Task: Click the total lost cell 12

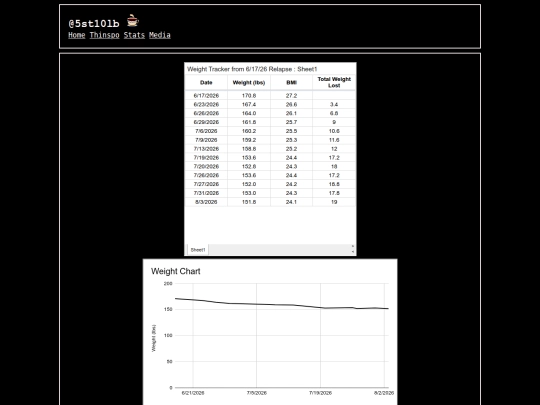Action: point(334,149)
